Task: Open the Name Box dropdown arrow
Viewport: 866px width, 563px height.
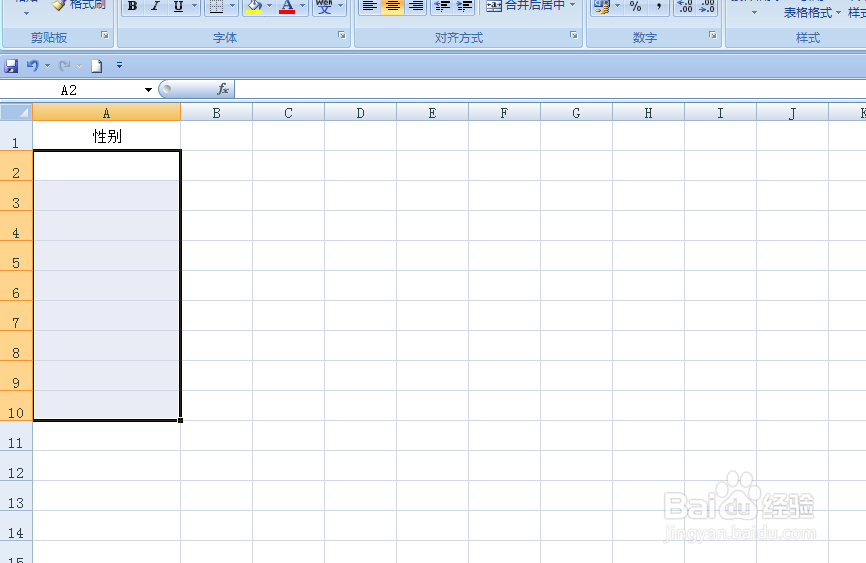Action: tap(148, 90)
